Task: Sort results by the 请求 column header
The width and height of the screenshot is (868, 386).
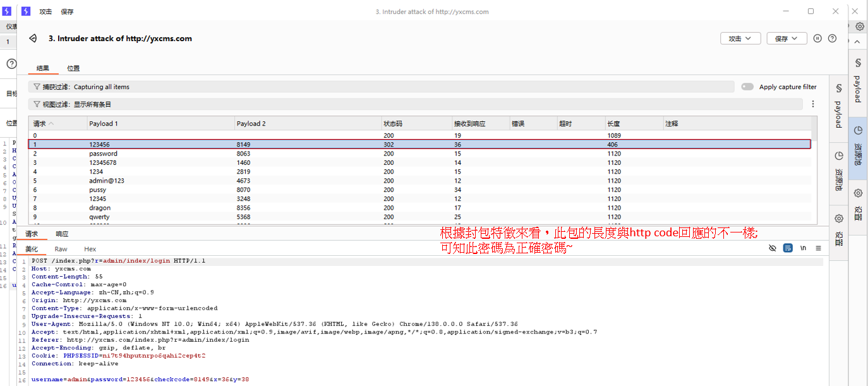Action: tap(57, 124)
